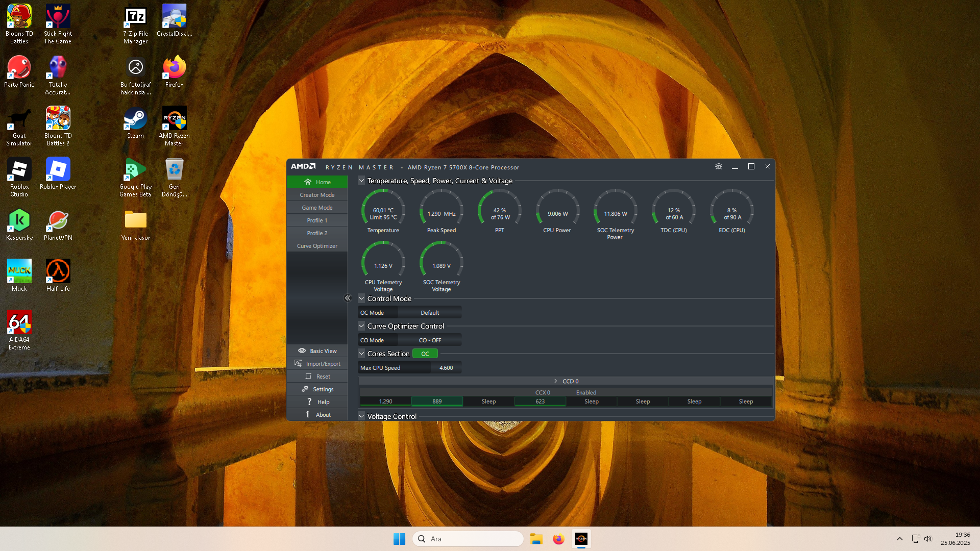The width and height of the screenshot is (980, 551).
Task: Open the Help entry
Action: pyautogui.click(x=317, y=402)
